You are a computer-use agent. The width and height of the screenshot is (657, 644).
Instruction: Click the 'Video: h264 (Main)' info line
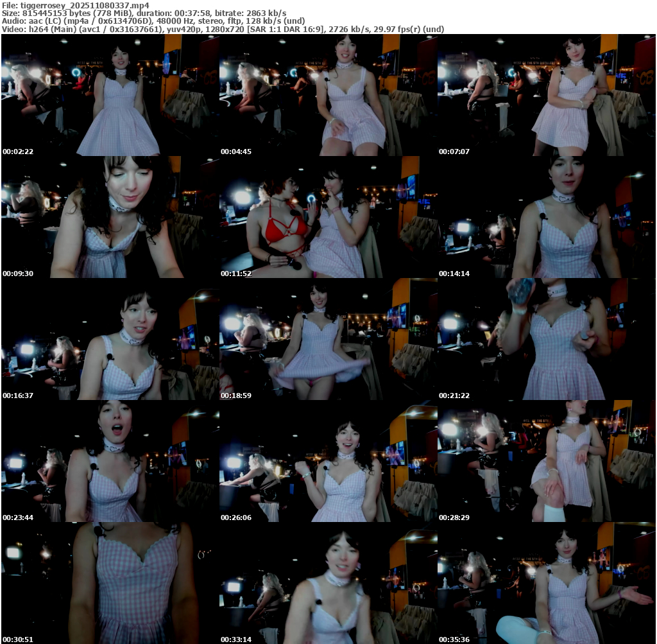[x=223, y=30]
